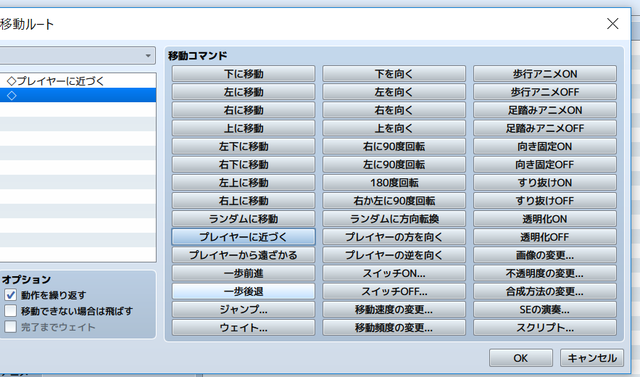Add the 向き固定OFF command
The image size is (640, 377).
tap(544, 164)
